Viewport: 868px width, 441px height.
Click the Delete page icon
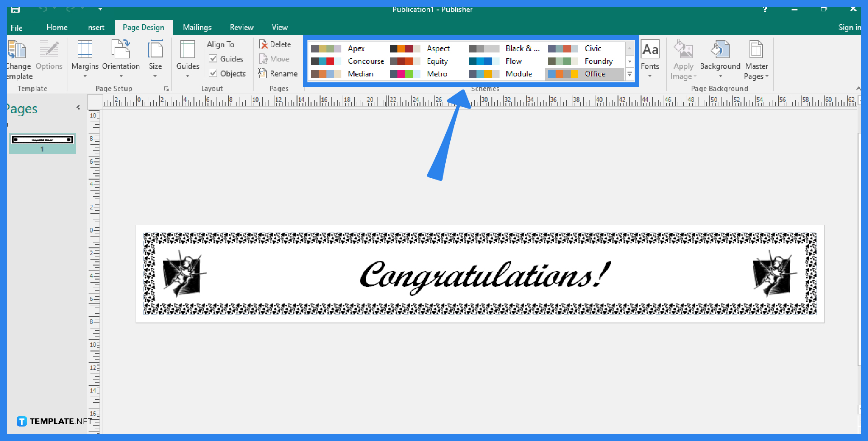tap(275, 44)
